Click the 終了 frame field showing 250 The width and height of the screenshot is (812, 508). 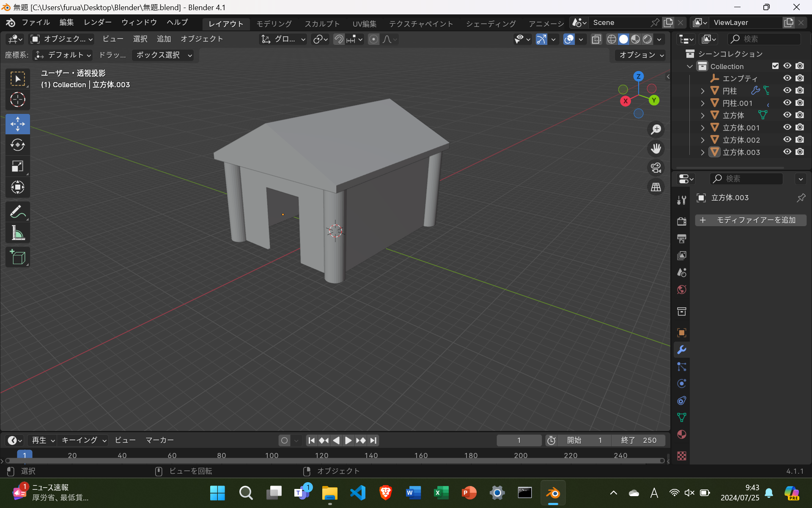pyautogui.click(x=638, y=440)
